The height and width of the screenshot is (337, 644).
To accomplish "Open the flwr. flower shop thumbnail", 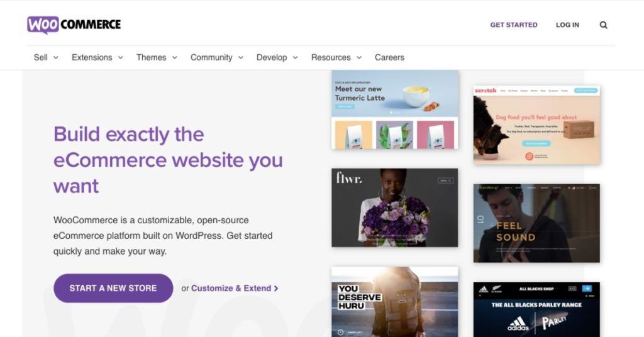I will (x=395, y=207).
